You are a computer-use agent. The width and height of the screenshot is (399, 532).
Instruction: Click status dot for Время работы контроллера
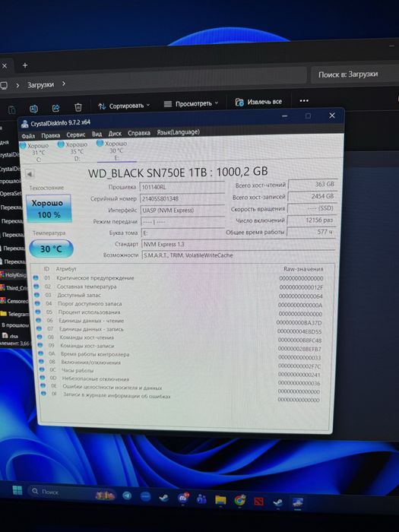click(x=41, y=353)
